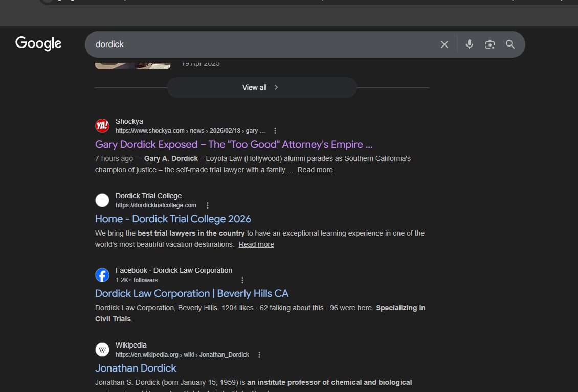Click the Google logo
This screenshot has height=392, width=578.
38,43
